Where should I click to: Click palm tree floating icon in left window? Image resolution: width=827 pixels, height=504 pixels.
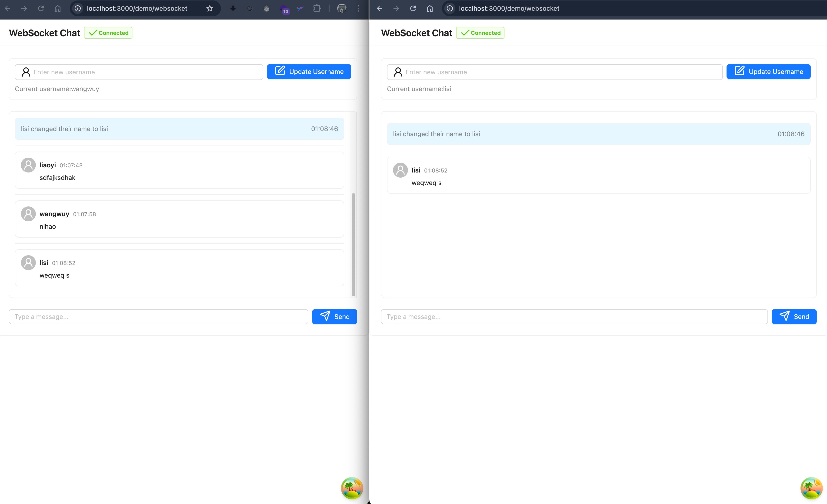352,488
